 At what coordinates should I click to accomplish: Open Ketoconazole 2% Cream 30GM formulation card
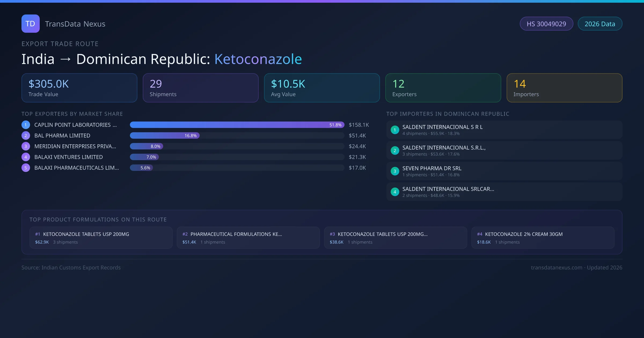point(543,238)
